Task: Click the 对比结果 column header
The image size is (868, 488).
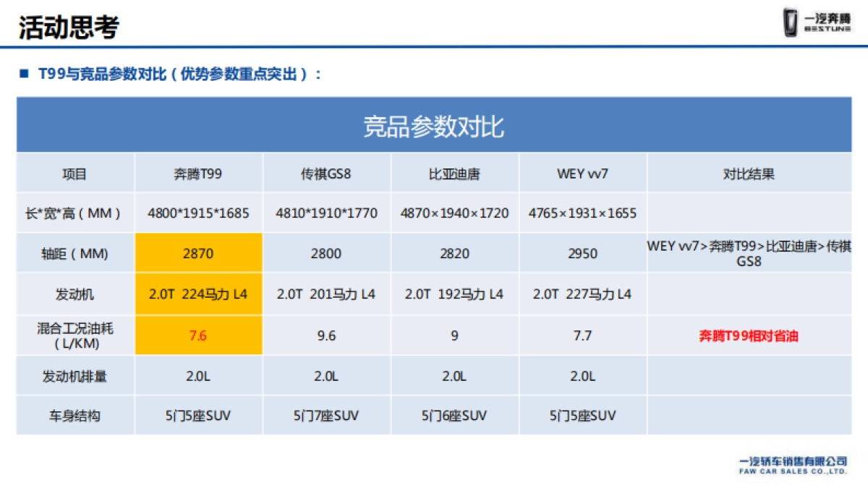Action: [x=749, y=174]
